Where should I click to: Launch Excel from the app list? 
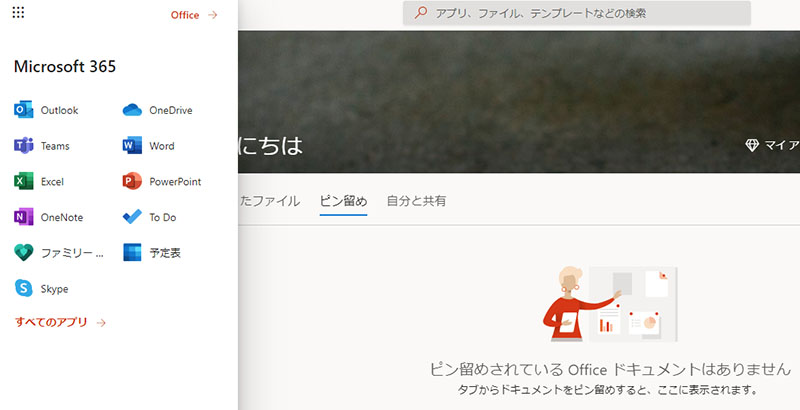point(39,182)
